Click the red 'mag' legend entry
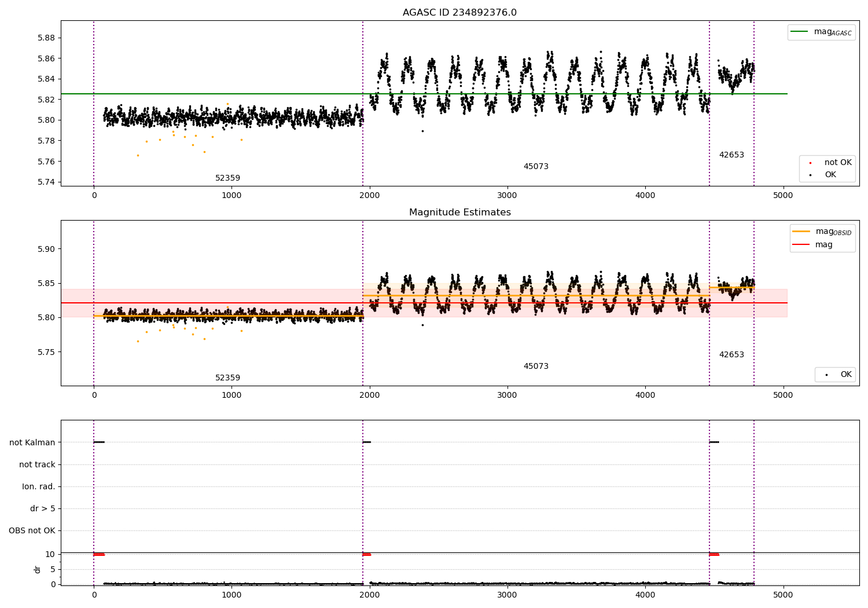The width and height of the screenshot is (868, 608). (812, 245)
